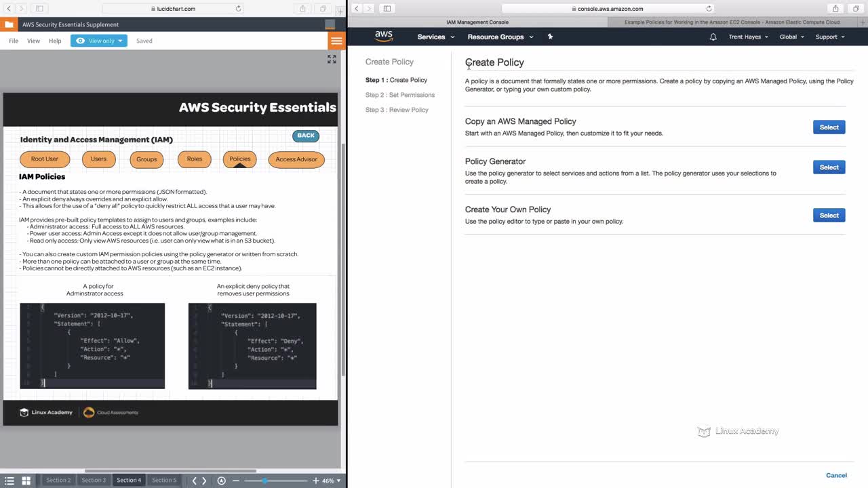Open the 46% zoom level dropdown

click(331, 481)
